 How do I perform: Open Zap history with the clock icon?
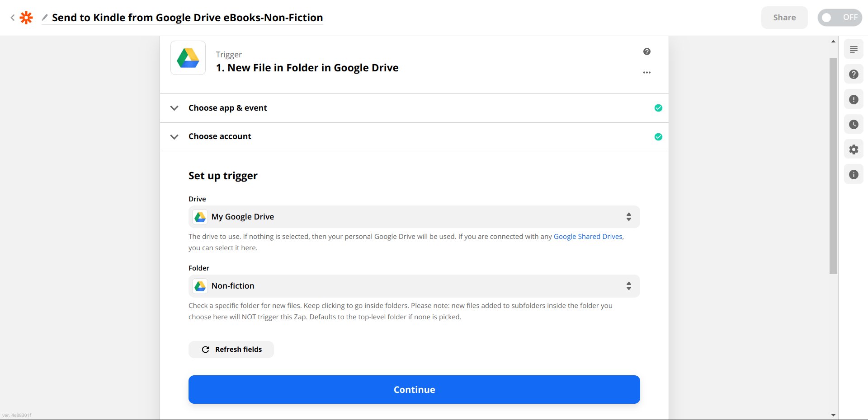coord(854,124)
